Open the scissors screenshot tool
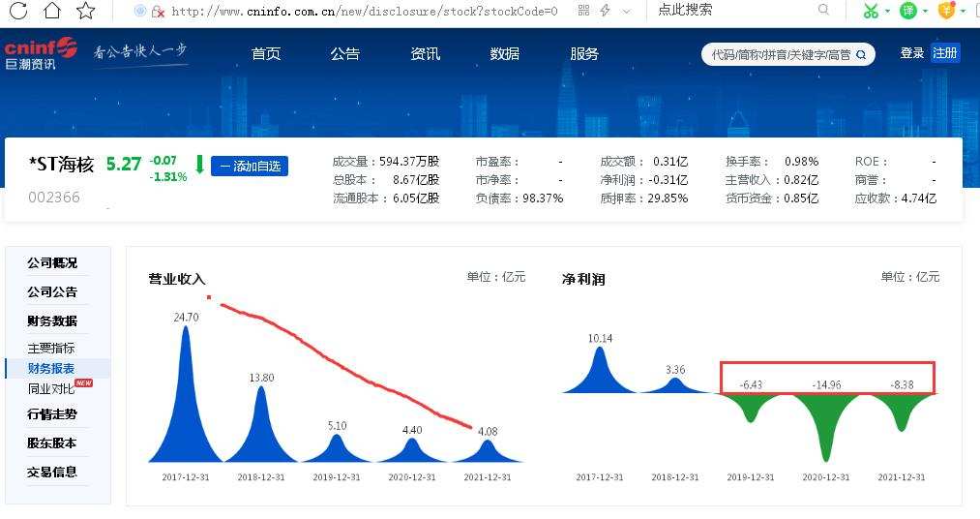 pyautogui.click(x=871, y=11)
